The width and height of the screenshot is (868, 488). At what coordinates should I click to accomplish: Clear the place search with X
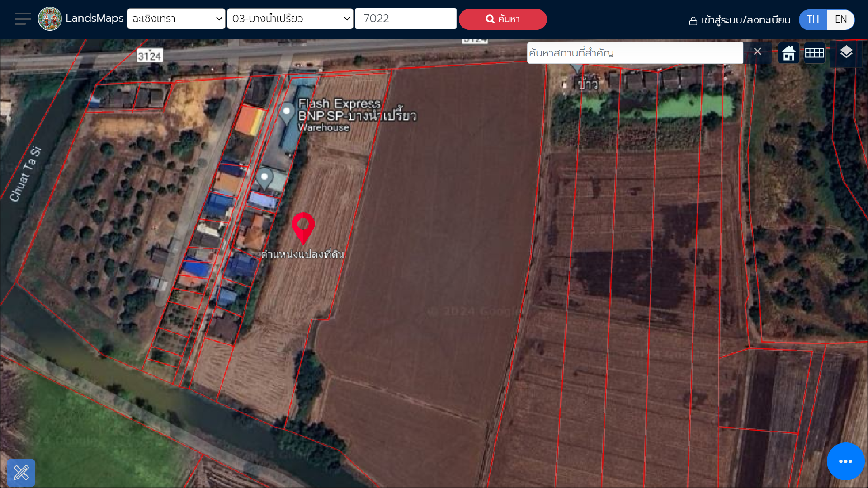(x=758, y=52)
